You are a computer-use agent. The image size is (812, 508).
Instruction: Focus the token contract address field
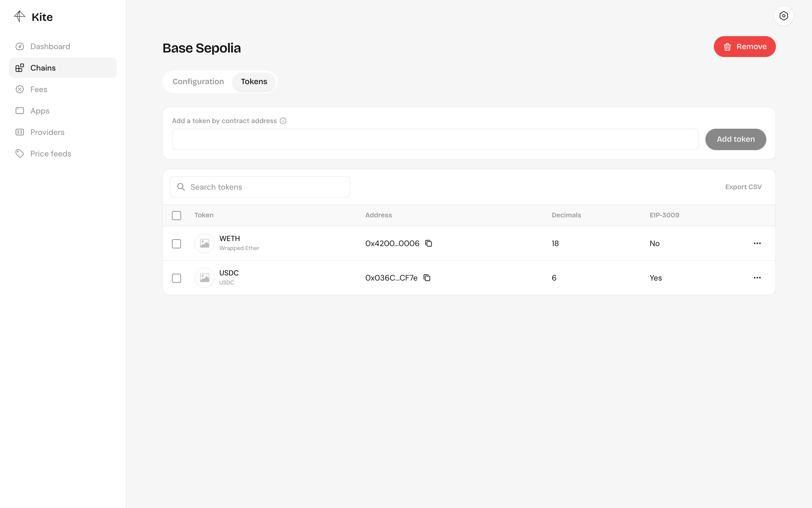(x=435, y=139)
